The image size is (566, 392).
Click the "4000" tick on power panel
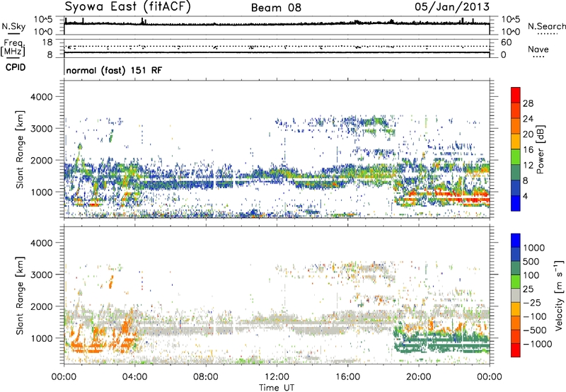point(41,97)
